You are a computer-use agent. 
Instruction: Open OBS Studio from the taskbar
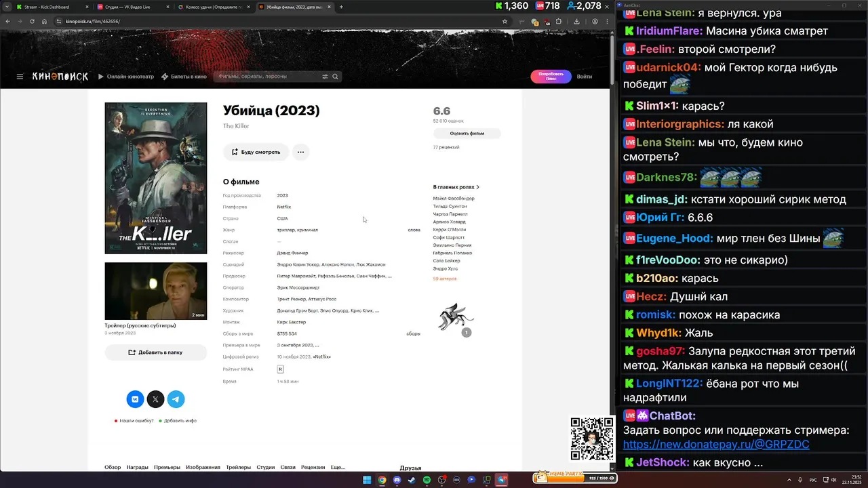click(441, 480)
